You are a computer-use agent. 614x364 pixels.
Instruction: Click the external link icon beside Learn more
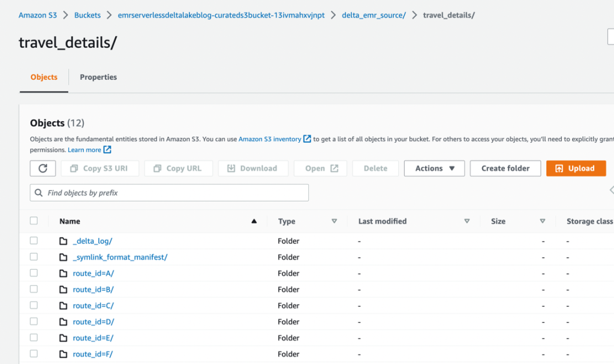coord(107,150)
